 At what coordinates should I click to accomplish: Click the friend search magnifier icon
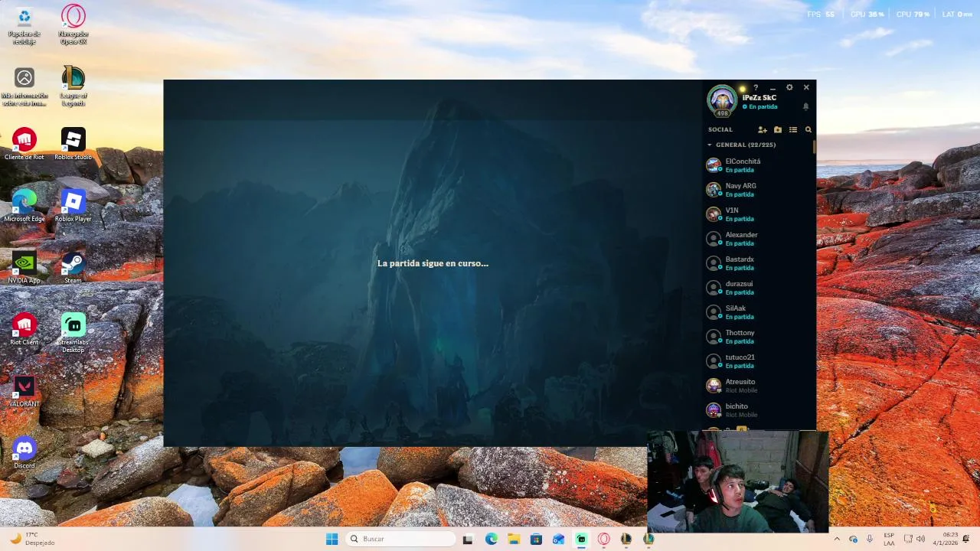click(x=808, y=130)
